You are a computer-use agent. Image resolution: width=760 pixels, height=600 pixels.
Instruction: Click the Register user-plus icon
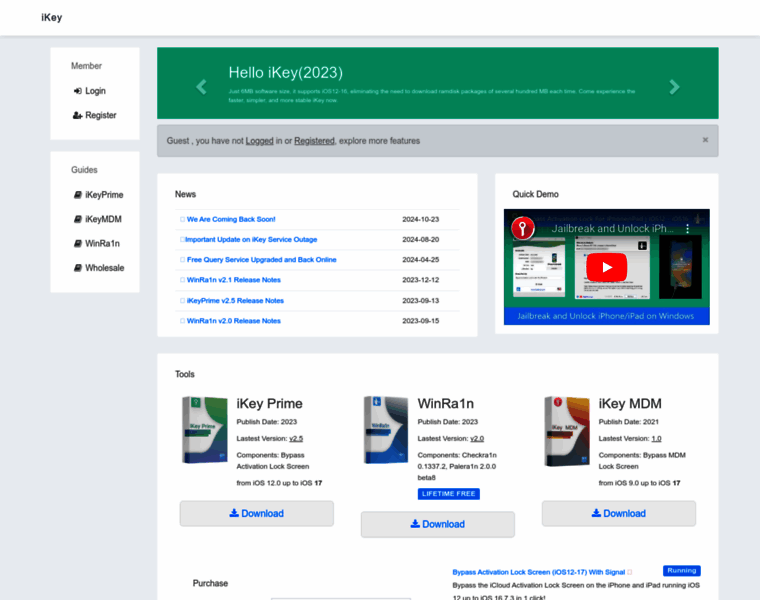tap(78, 115)
